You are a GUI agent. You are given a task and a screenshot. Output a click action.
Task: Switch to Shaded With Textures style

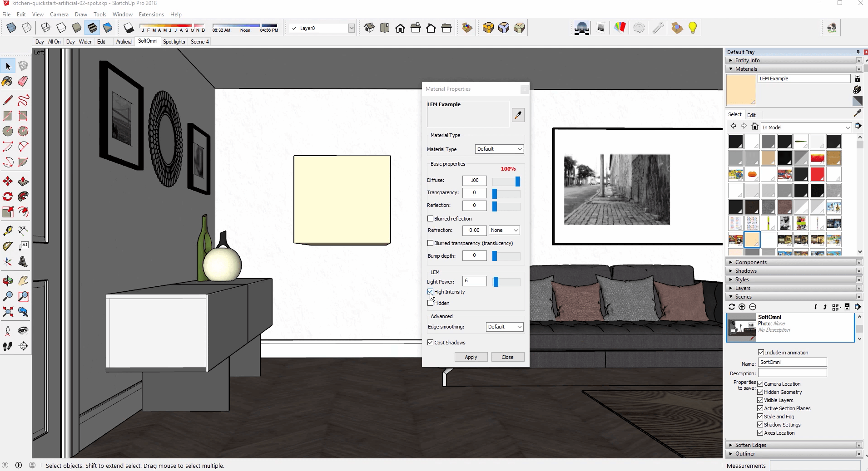(92, 28)
